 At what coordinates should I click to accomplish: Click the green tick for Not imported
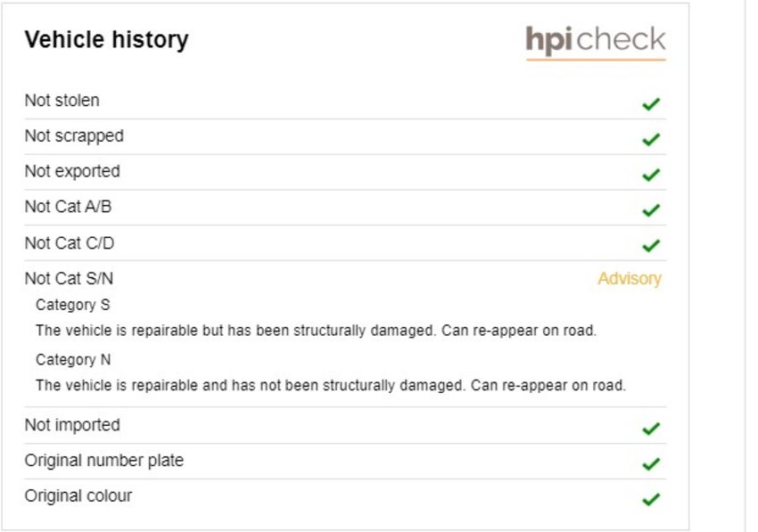[x=651, y=428]
